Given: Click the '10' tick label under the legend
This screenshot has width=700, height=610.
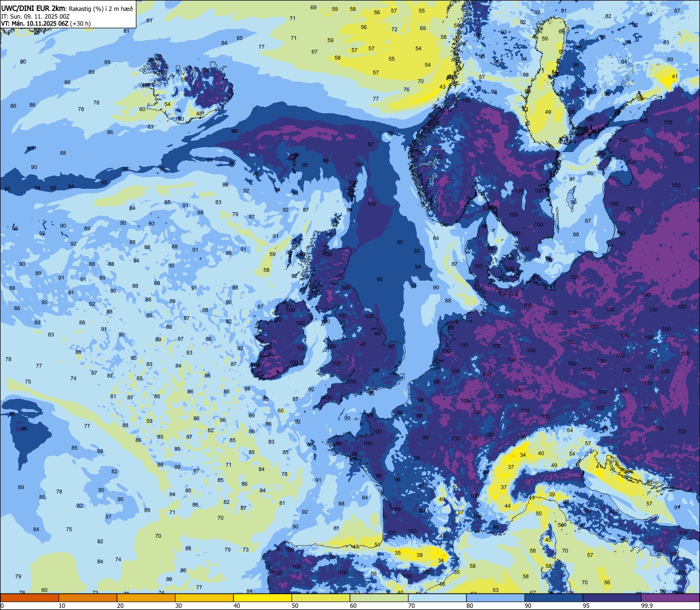Looking at the screenshot, I should [x=62, y=606].
